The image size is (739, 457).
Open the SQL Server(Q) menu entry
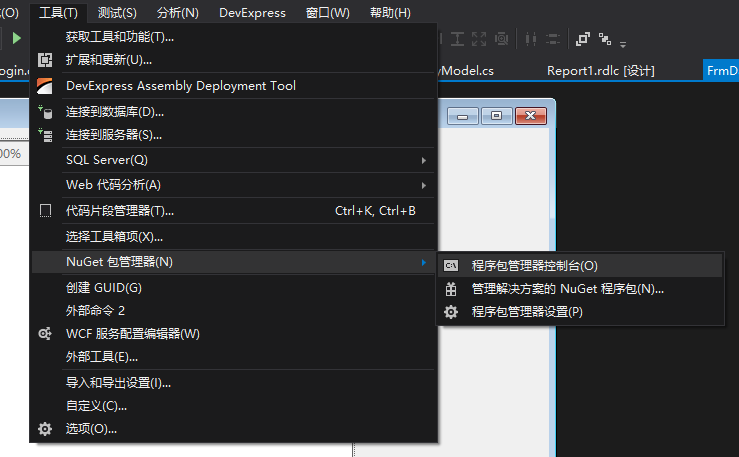coord(233,160)
